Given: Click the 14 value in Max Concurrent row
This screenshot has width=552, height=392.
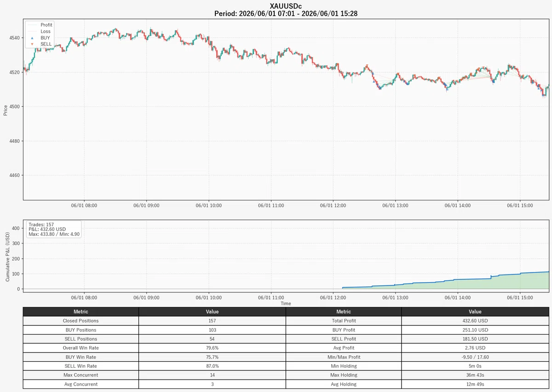Looking at the screenshot, I should pos(212,375).
